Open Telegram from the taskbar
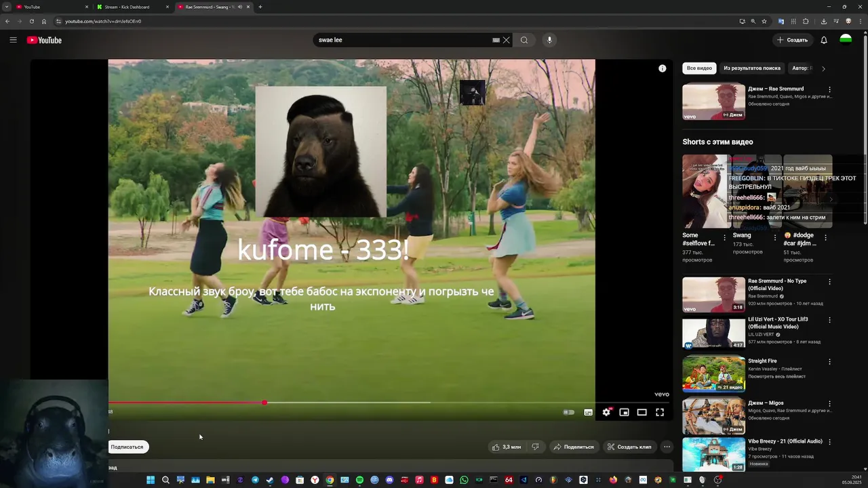 [255, 480]
